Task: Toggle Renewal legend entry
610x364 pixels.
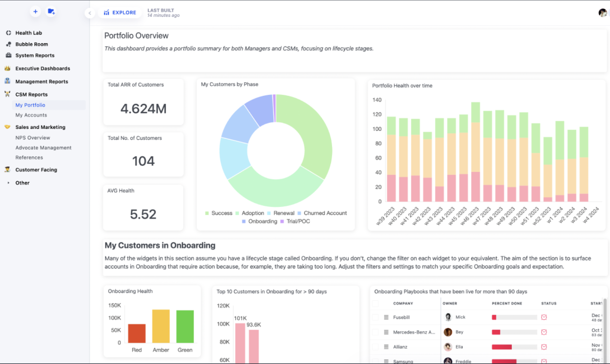Action: click(281, 213)
